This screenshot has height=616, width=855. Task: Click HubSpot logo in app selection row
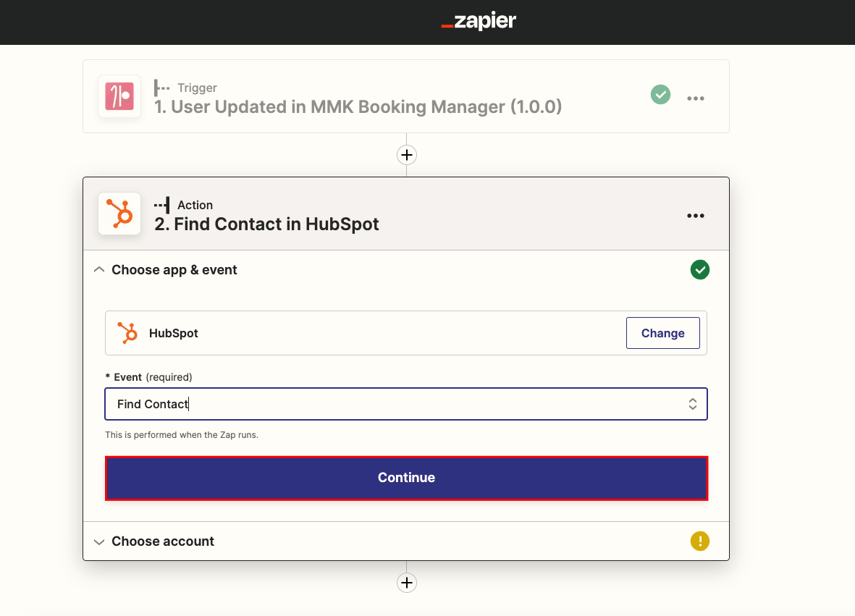click(x=127, y=333)
